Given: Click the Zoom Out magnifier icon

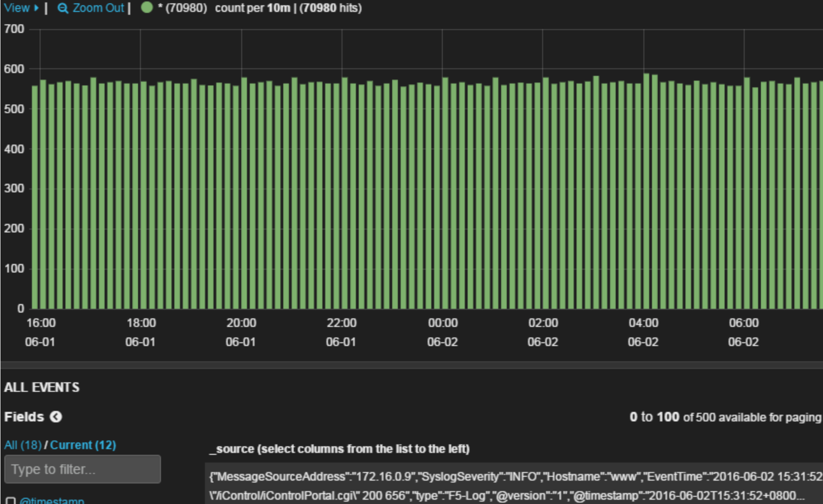Looking at the screenshot, I should point(63,8).
